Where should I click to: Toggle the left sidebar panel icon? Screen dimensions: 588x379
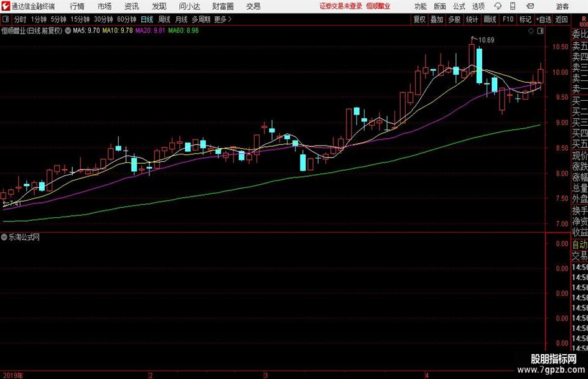click(6, 19)
